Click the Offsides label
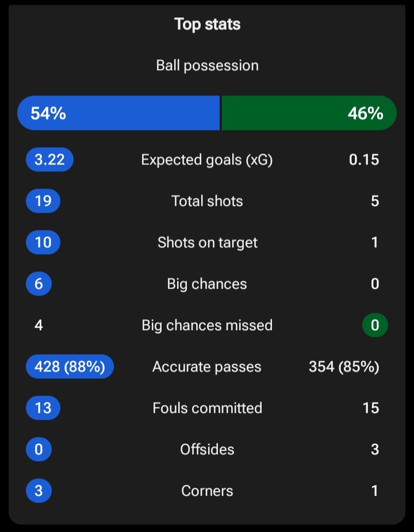 (x=207, y=450)
